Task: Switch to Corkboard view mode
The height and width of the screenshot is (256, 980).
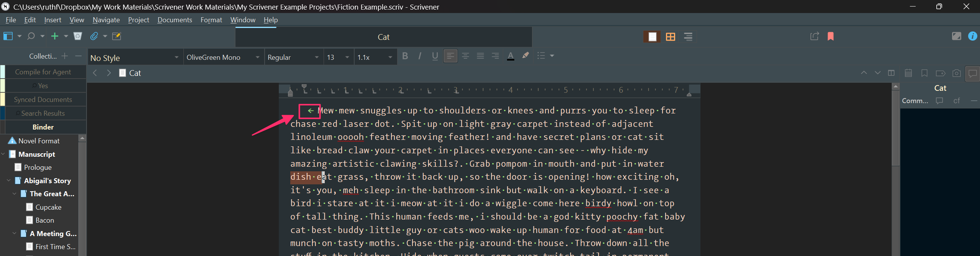Action: click(x=670, y=37)
